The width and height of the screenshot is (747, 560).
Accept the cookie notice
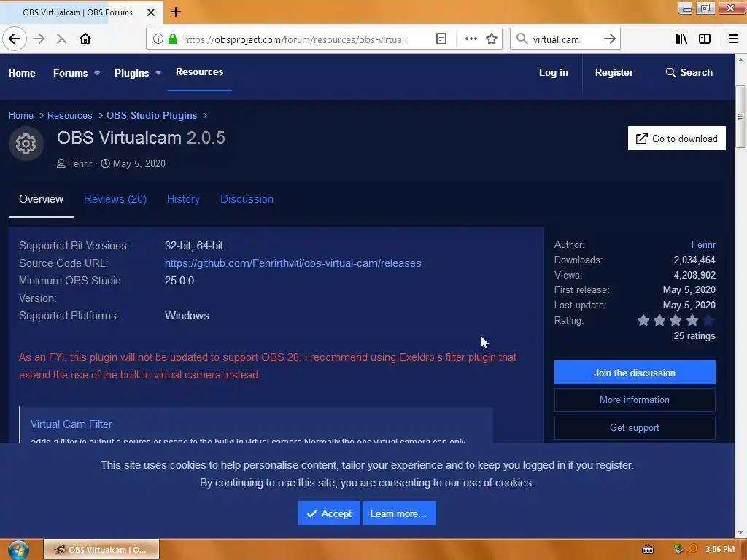tap(329, 513)
